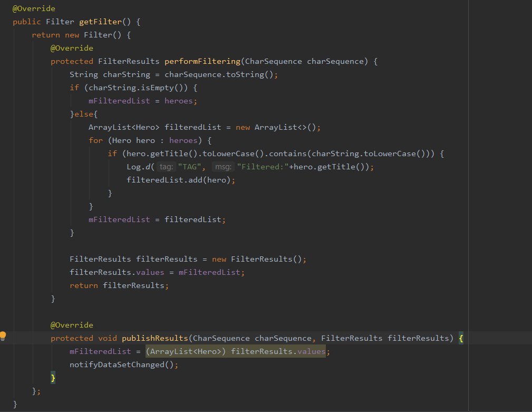Place cursor on getFilter method name
532x412 pixels.
click(x=100, y=22)
